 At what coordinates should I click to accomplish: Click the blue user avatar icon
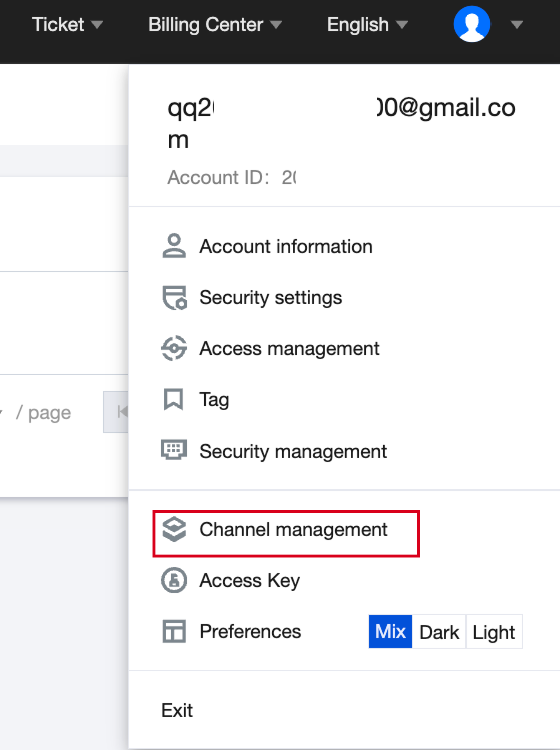coord(472,24)
